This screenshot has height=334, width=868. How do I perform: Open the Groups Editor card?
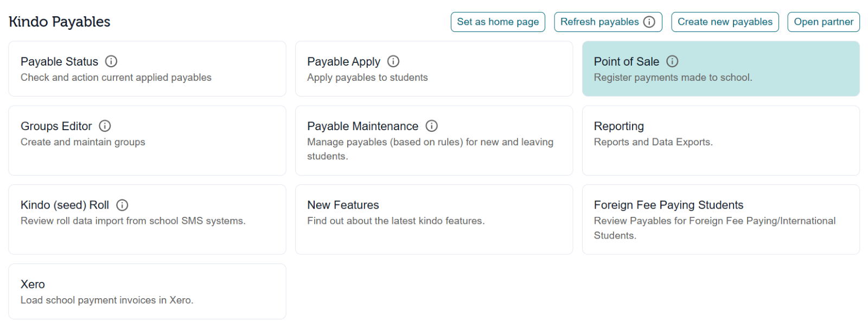coord(147,140)
